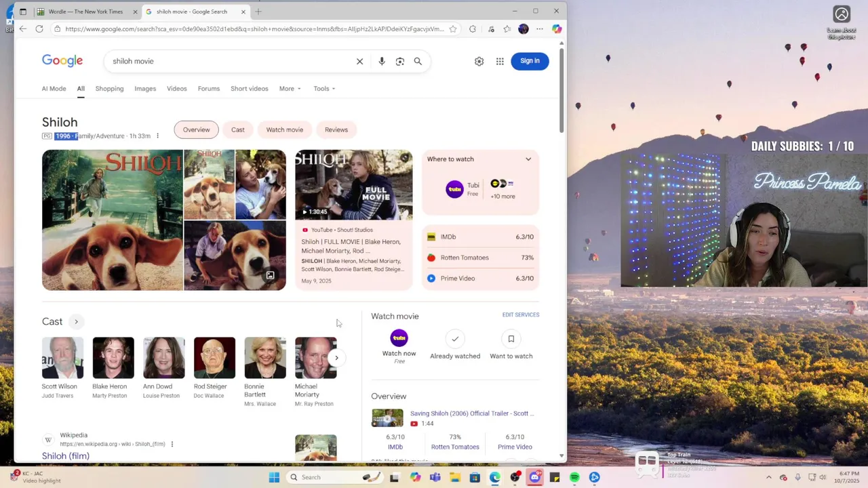Collapse the Where to watch panel
868x488 pixels.
(x=528, y=159)
